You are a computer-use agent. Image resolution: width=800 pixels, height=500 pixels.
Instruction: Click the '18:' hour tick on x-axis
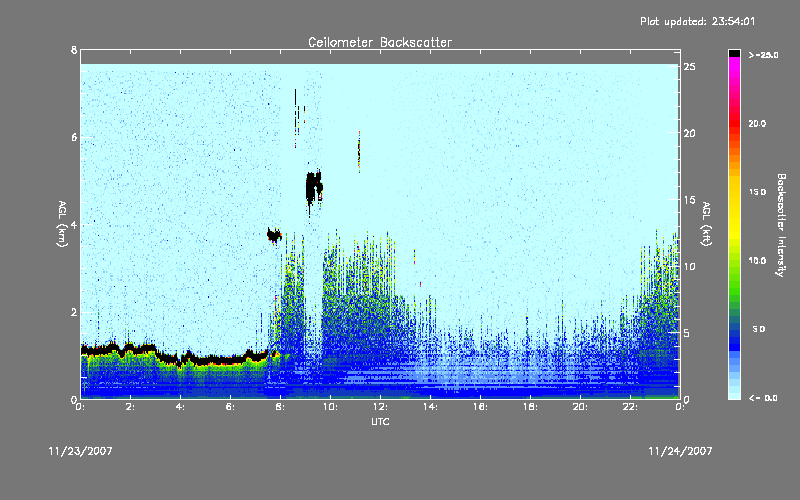pyautogui.click(x=531, y=407)
